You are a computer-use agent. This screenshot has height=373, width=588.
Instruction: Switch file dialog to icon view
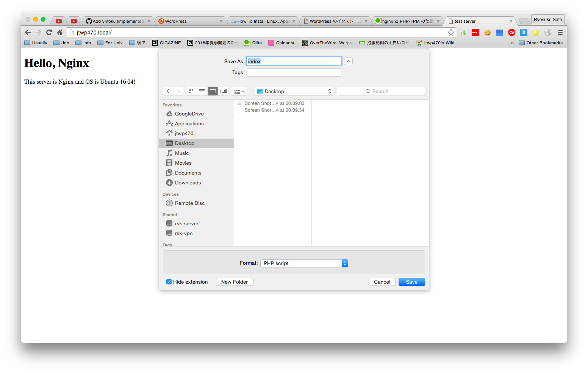[191, 91]
